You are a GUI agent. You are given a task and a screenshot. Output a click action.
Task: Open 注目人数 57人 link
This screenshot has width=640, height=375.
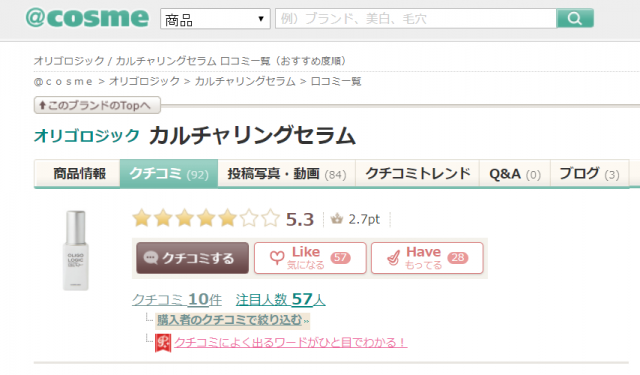click(x=280, y=300)
